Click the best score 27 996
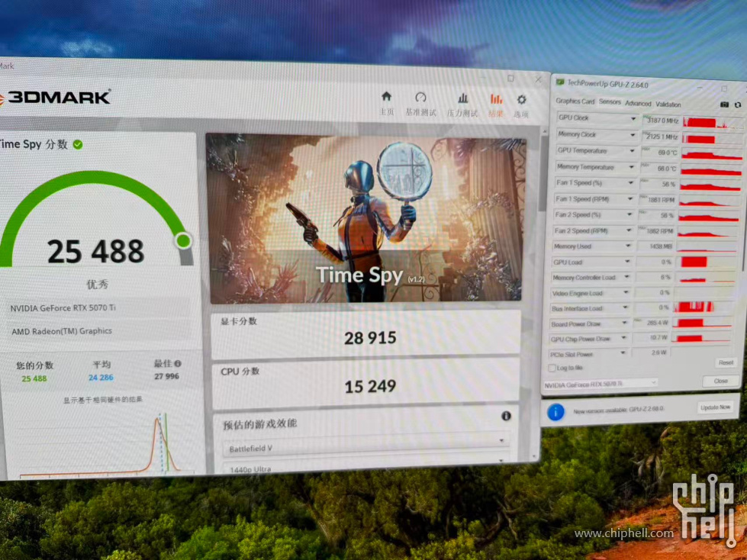 [166, 376]
